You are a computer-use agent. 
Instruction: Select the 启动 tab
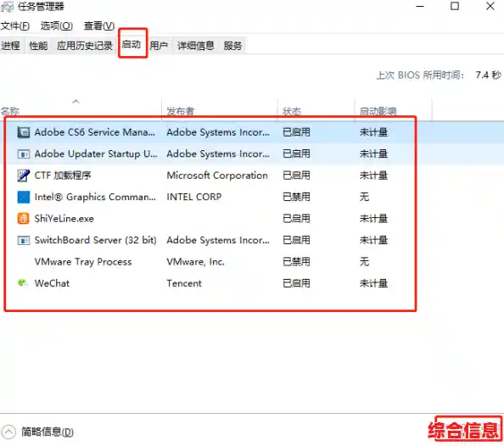click(x=132, y=44)
